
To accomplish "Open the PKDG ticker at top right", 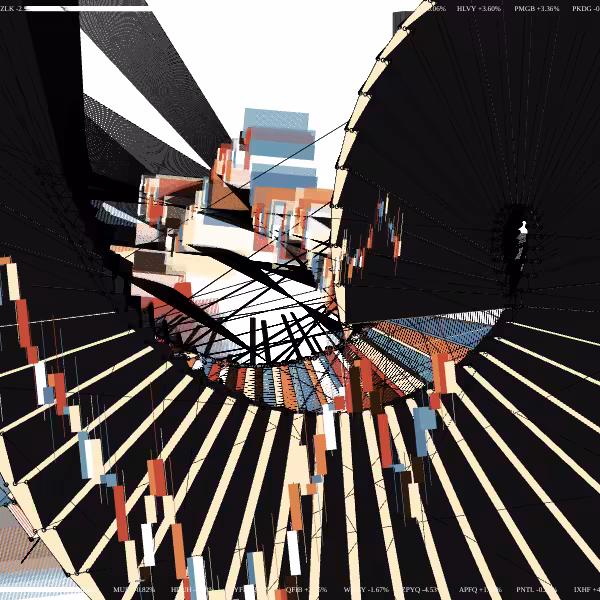I will (586, 8).
